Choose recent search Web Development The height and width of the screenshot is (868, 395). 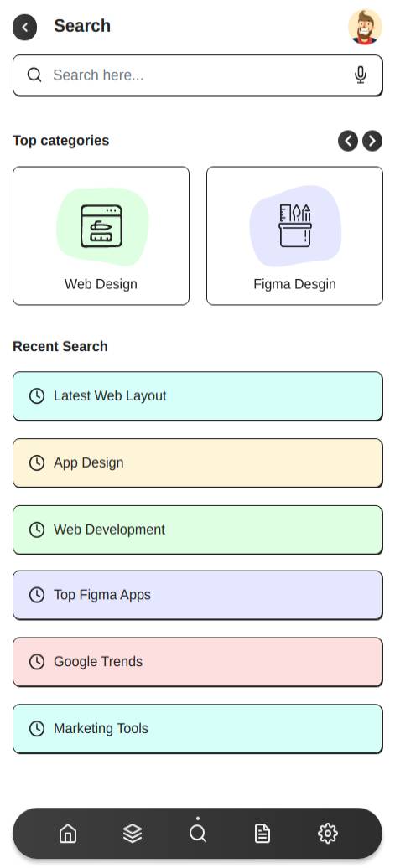tap(198, 530)
